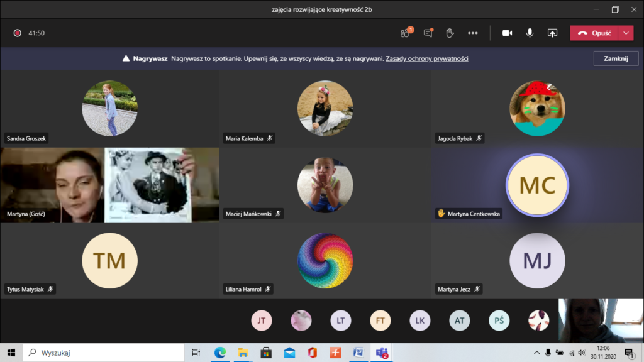Viewport: 644px width, 362px height.
Task: Select Maciej Mańkowski's profile picture
Action: pyautogui.click(x=325, y=185)
